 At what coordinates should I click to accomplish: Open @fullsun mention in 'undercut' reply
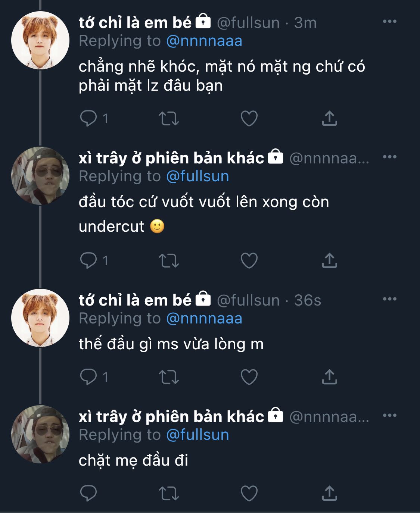click(197, 176)
